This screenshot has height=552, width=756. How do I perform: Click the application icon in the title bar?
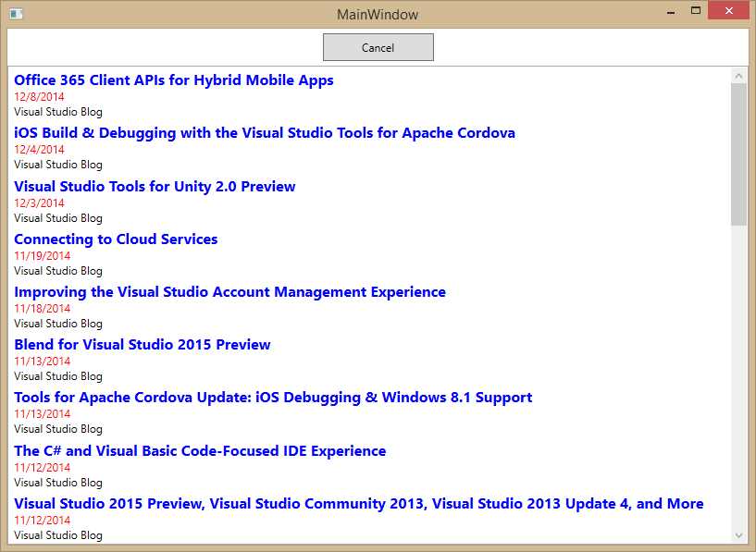coord(13,10)
